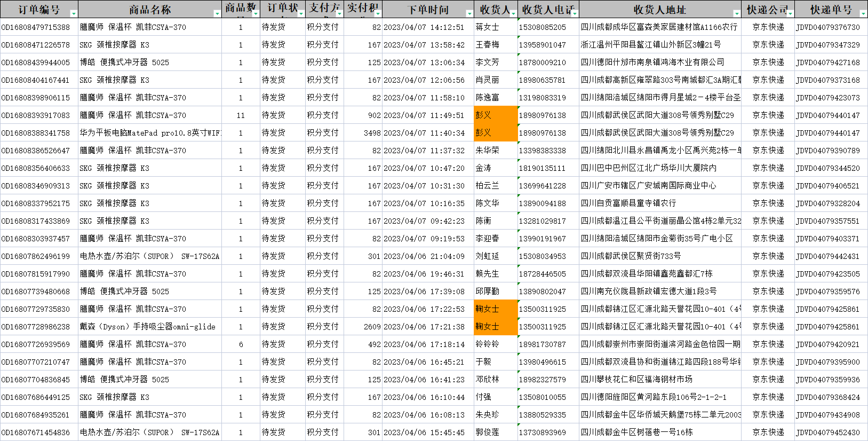
Task: Select order number cell OD16808479715388
Action: click(x=39, y=27)
